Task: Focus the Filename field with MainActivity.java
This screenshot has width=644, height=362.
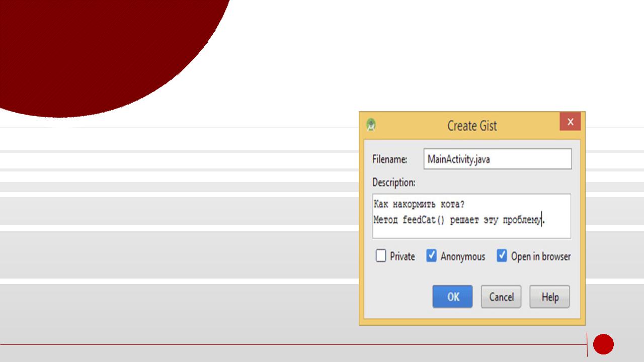Action: [498, 159]
